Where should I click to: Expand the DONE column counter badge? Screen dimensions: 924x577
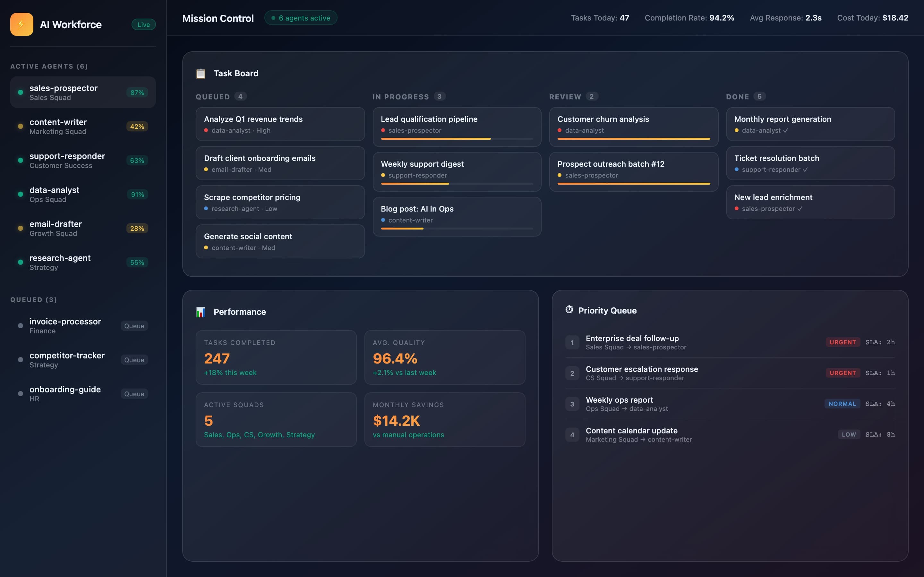pos(760,96)
